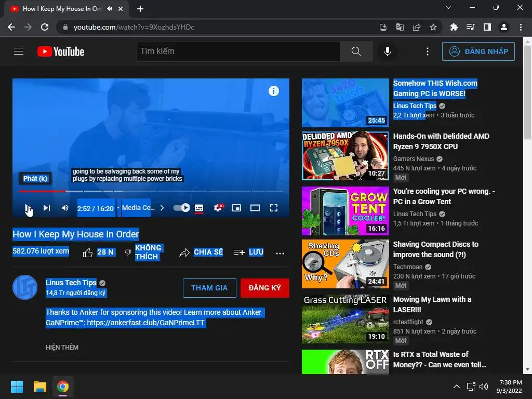Open Chrome tab search chevron
Screen dimensions: 532x399
[x=448, y=7]
